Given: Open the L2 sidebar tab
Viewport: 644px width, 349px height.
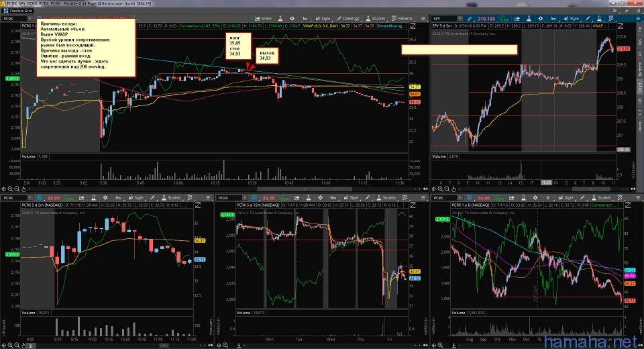Looking at the screenshot, I should 639,112.
